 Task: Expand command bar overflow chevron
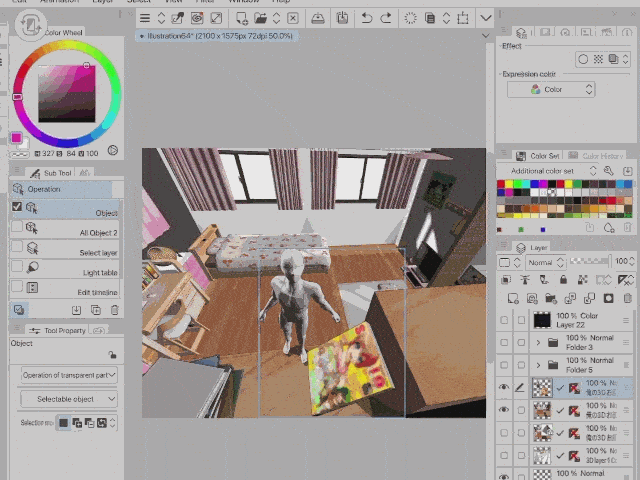tap(485, 18)
